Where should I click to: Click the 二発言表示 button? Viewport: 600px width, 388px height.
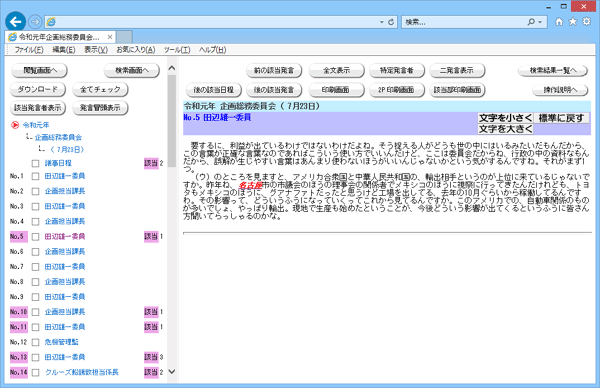(457, 70)
